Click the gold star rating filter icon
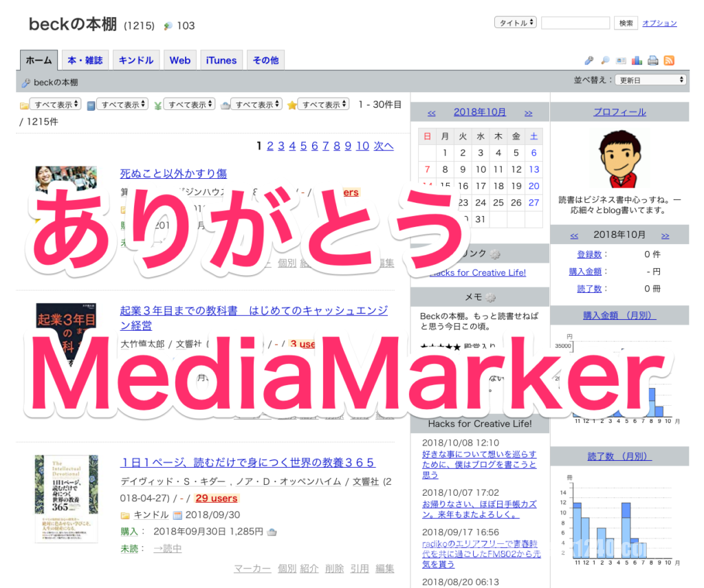Image resolution: width=704 pixels, height=588 pixels. click(291, 105)
